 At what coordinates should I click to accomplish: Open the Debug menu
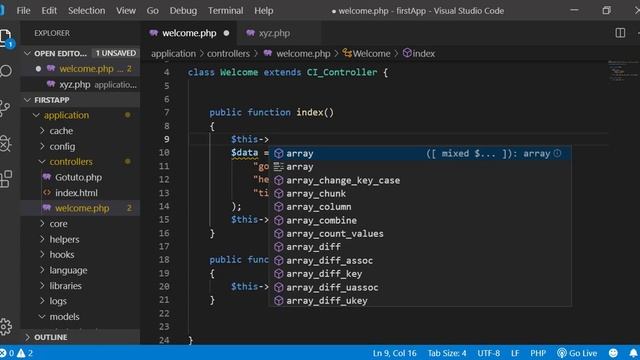[x=183, y=11]
